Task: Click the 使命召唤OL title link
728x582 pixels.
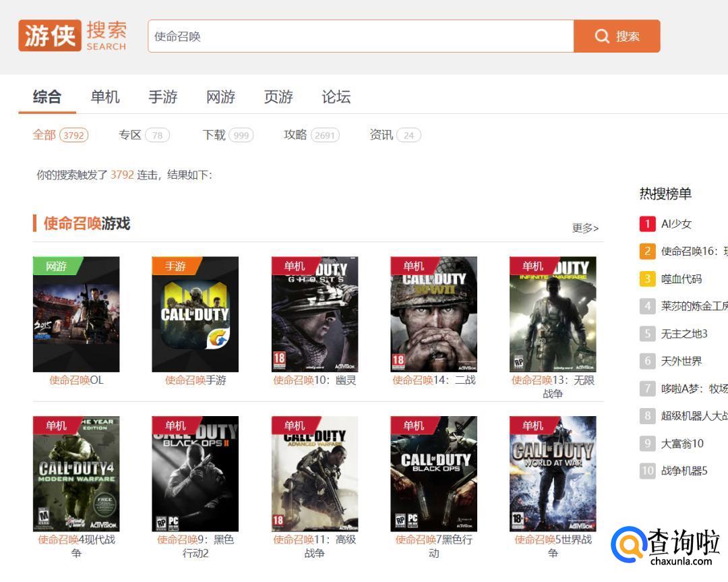Action: pos(76,380)
